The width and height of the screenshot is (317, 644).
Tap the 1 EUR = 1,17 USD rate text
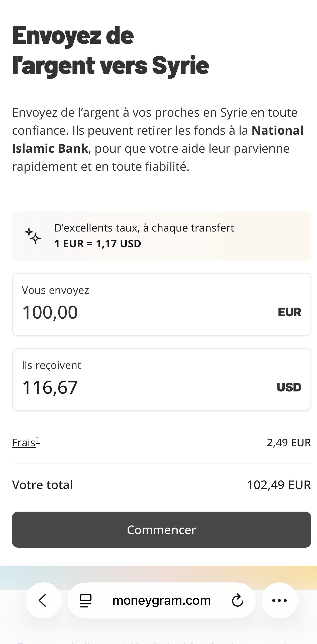pos(98,244)
